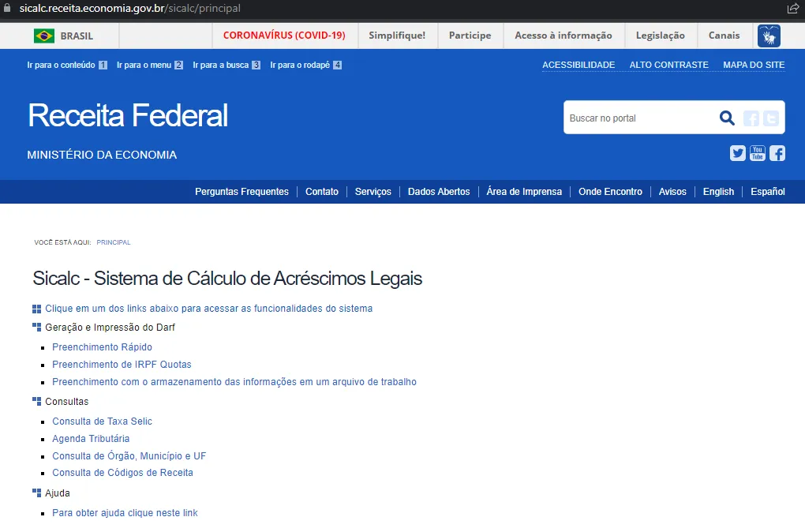
Task: Click the Receita Federal site title
Action: click(x=128, y=115)
